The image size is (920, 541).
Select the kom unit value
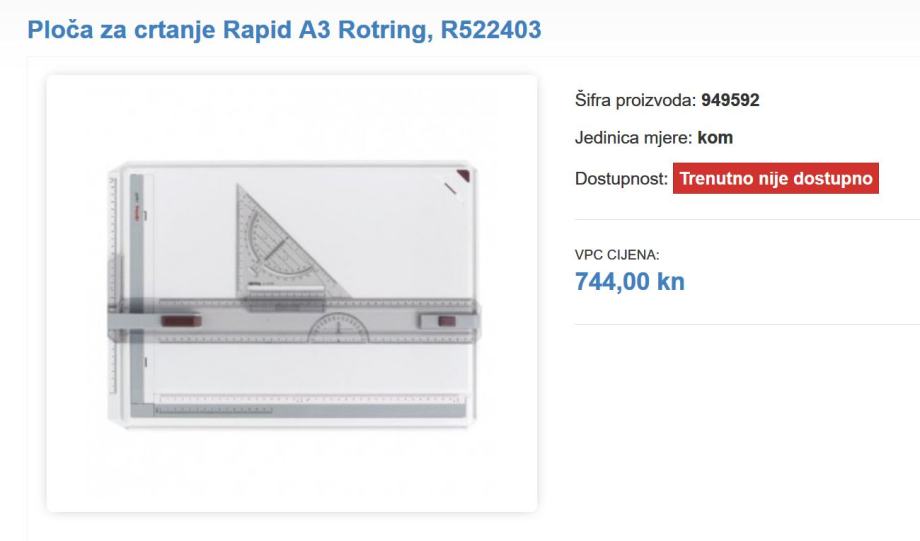point(715,138)
